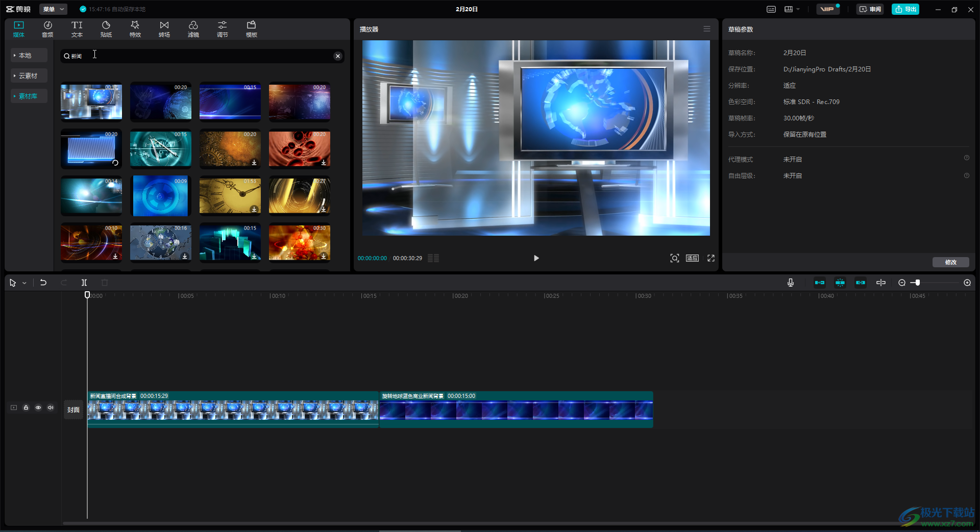Click the redo arrow in timeline toolbar
The height and width of the screenshot is (532, 980).
[x=64, y=283]
